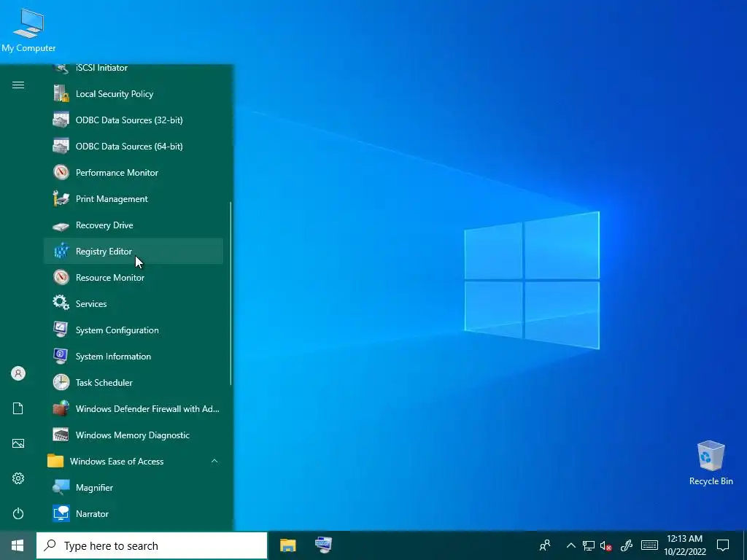Open the Services gear icon
The height and width of the screenshot is (560, 747).
61,303
